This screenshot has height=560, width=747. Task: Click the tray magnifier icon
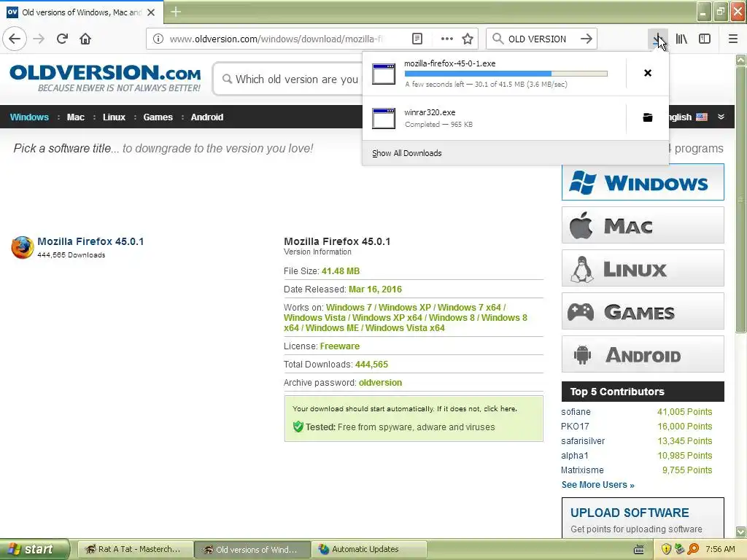[693, 549]
